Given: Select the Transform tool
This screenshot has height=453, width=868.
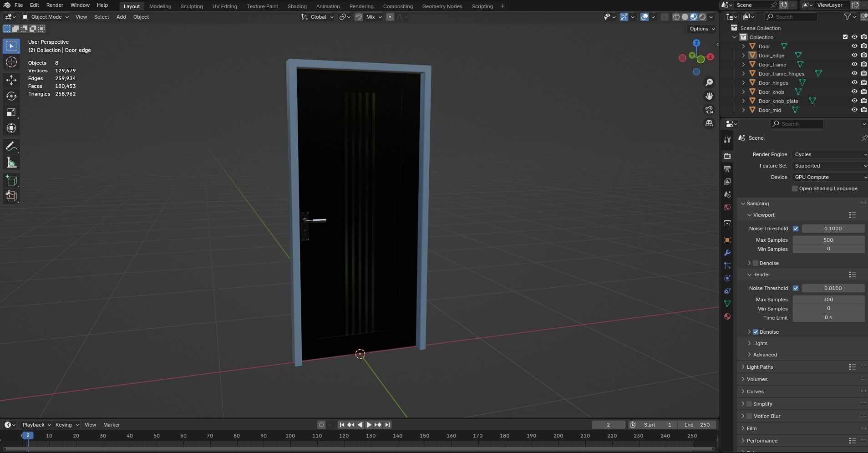Looking at the screenshot, I should coord(11,128).
